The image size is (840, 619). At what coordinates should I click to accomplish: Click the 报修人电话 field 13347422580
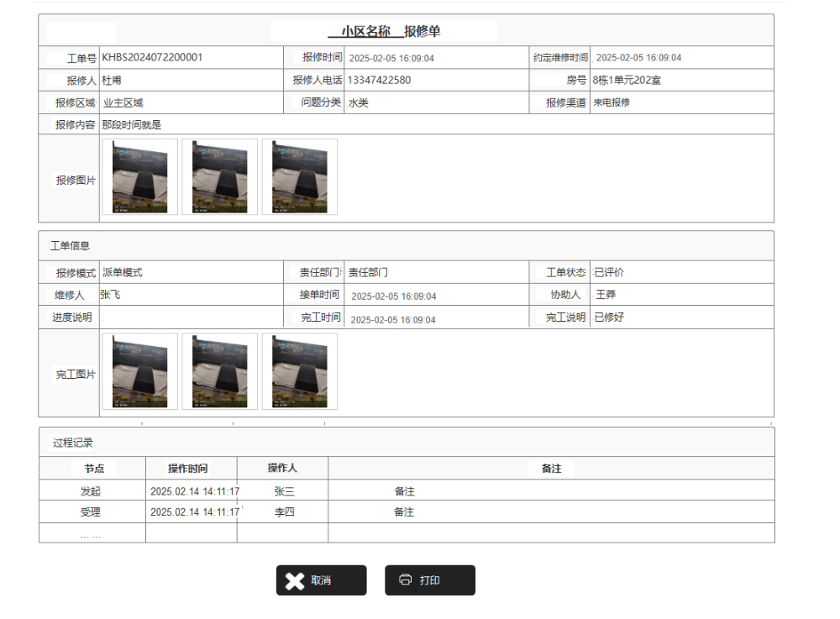(x=379, y=81)
